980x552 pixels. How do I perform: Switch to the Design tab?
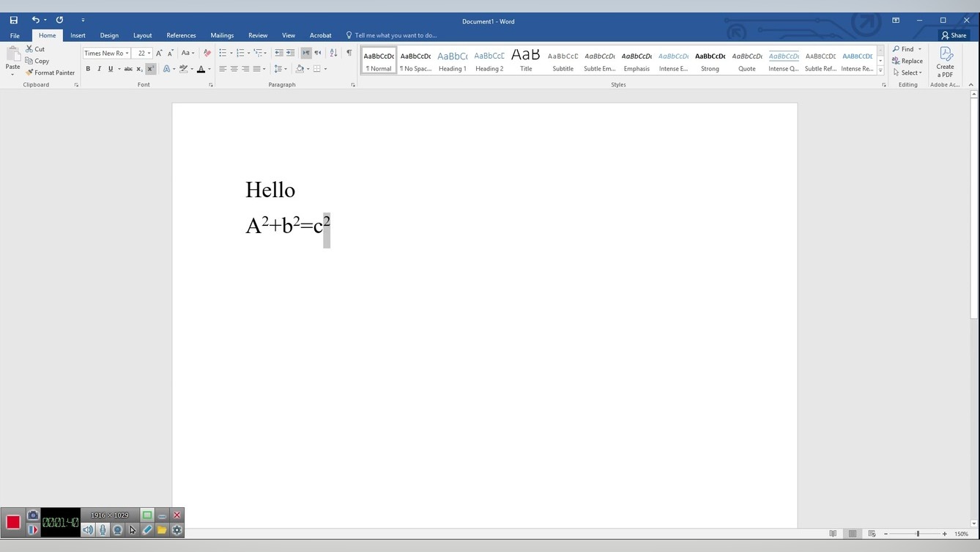(x=109, y=35)
